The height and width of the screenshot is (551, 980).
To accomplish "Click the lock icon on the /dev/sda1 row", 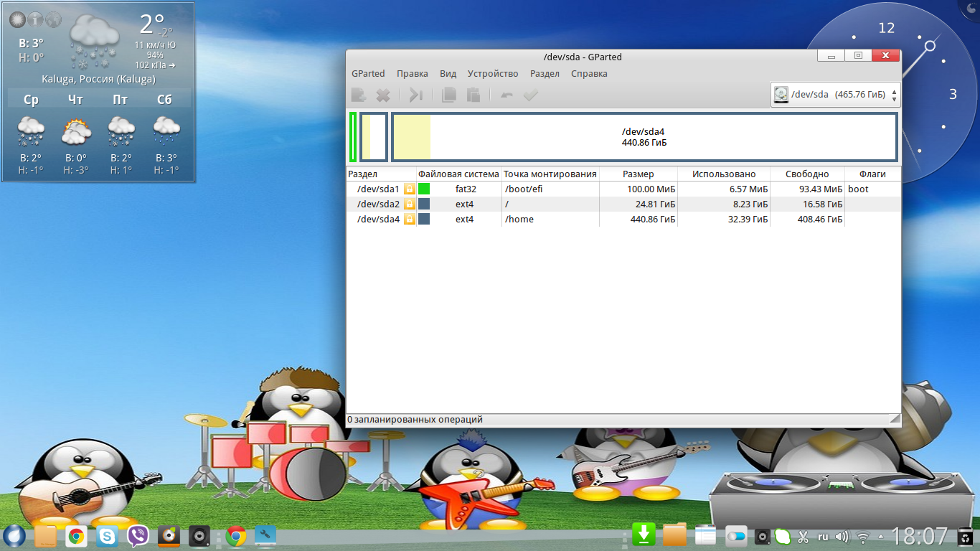I will point(410,189).
